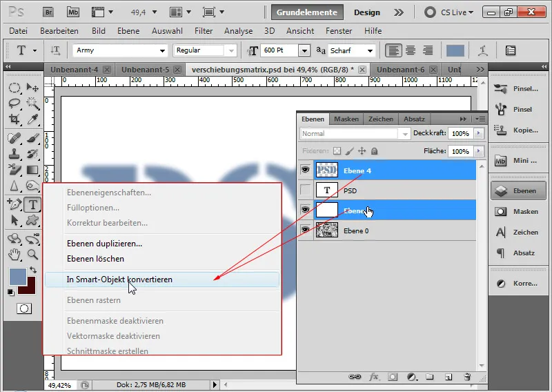Toggle Quick Mask mode button
This screenshot has width=552, height=392.
[24, 308]
